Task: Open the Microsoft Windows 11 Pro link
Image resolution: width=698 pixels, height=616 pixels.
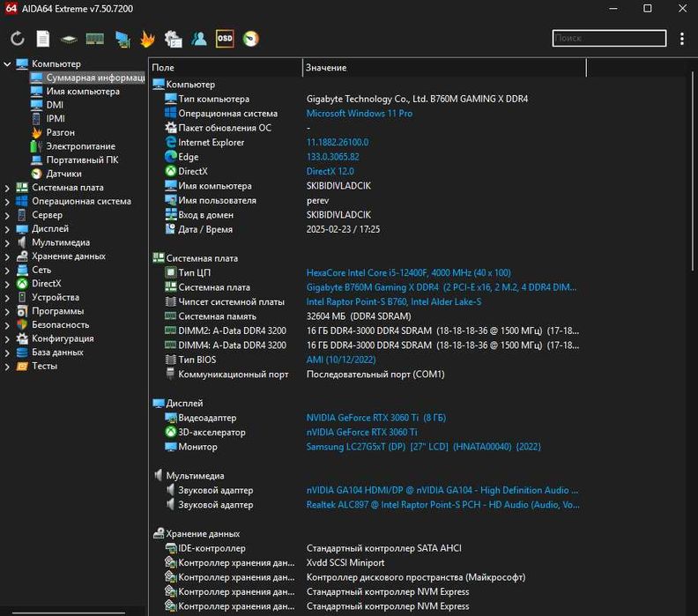Action: tap(360, 114)
